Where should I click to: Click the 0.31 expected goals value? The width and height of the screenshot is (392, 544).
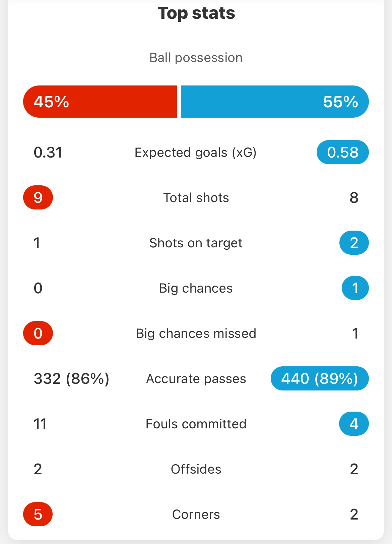click(48, 153)
